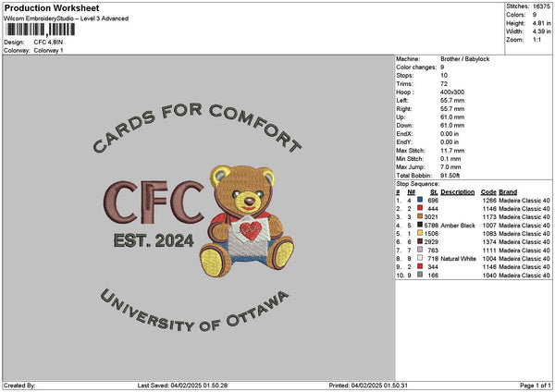This screenshot has width=555, height=392.
Task: Click the stitch count 5788
Action: point(431,226)
